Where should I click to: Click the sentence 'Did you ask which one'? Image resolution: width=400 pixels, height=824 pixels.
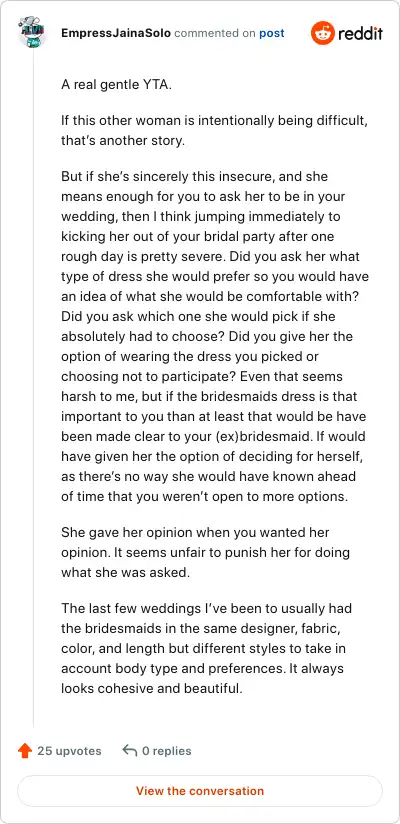coord(198,327)
